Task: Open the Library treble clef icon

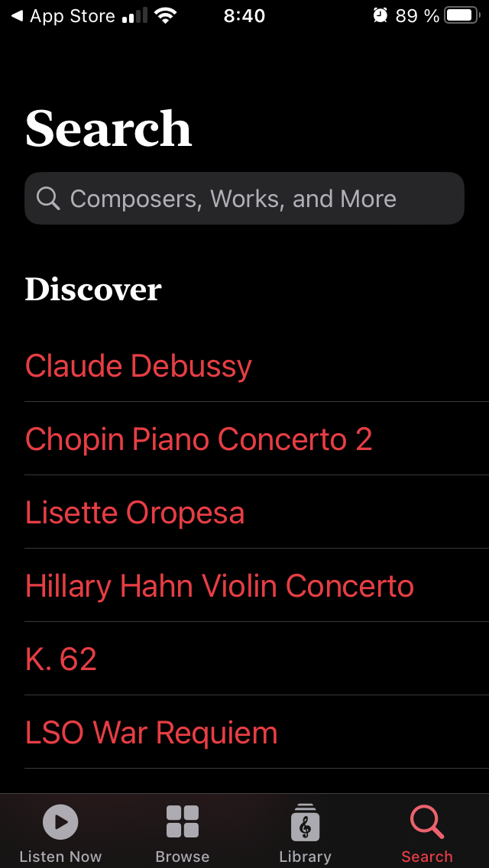Action: coord(305,822)
